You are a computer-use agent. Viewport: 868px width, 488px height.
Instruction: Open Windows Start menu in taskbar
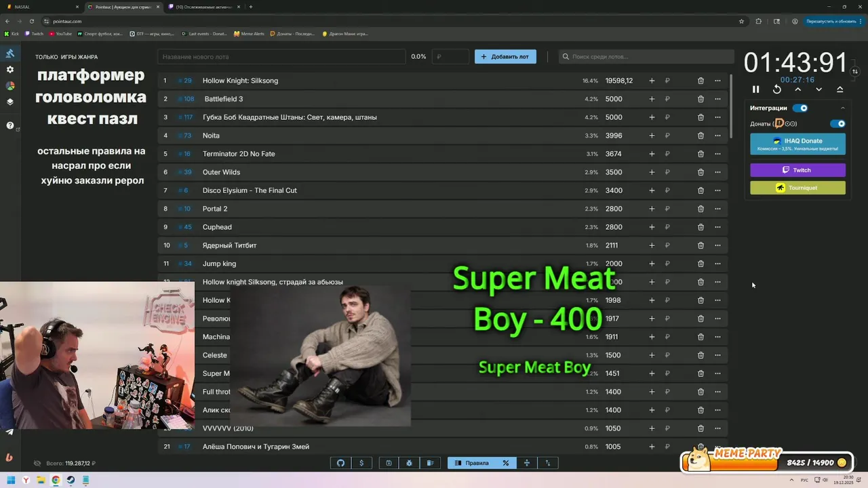(11, 481)
